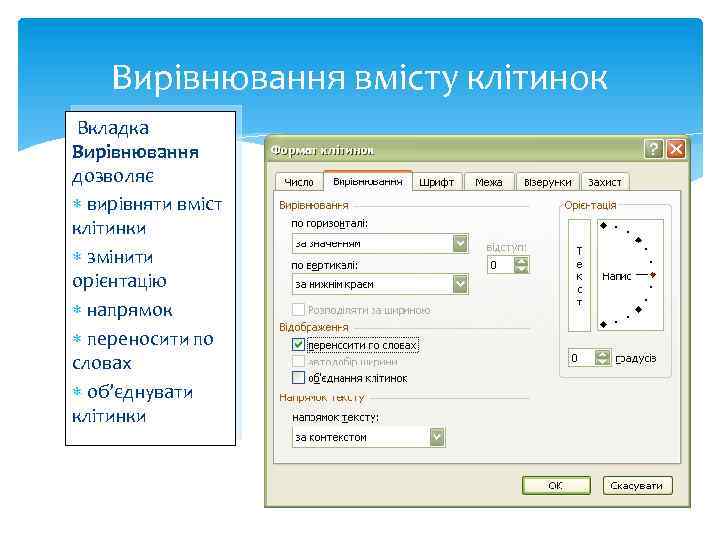Toggle 'автодобір ширини' checkbox
This screenshot has height=540, width=720.
[298, 361]
